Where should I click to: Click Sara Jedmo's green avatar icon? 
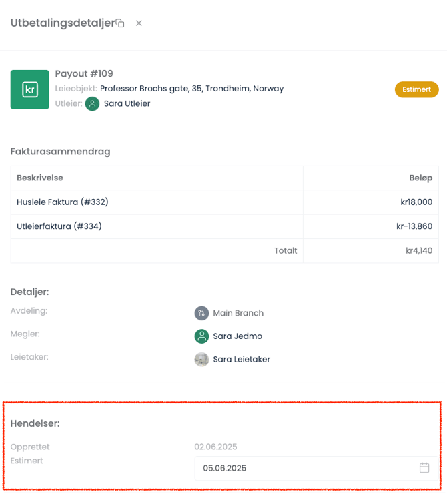[x=201, y=336]
